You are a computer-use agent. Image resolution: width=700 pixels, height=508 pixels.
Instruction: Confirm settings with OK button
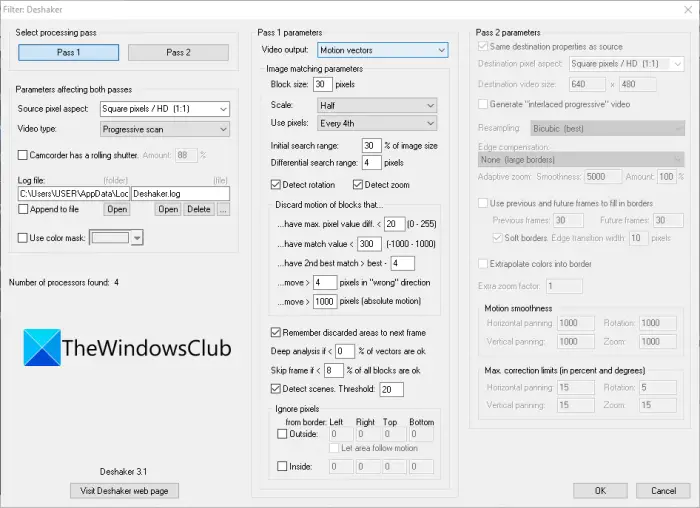600,491
